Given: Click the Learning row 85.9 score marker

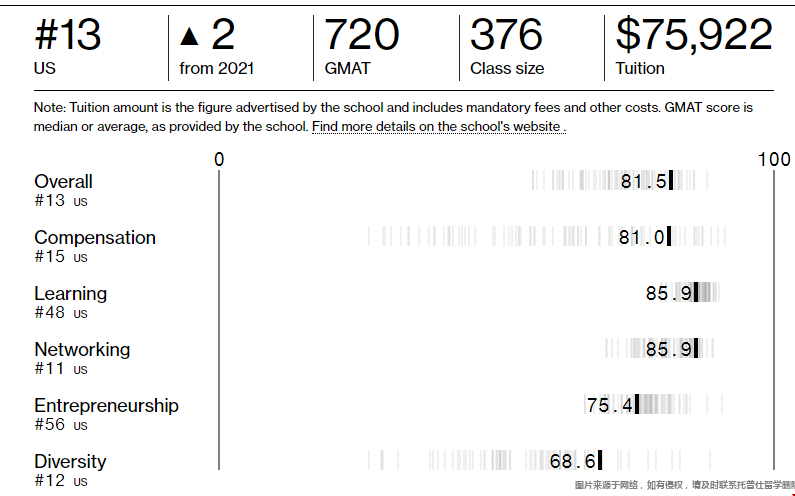Looking at the screenshot, I should [x=696, y=293].
